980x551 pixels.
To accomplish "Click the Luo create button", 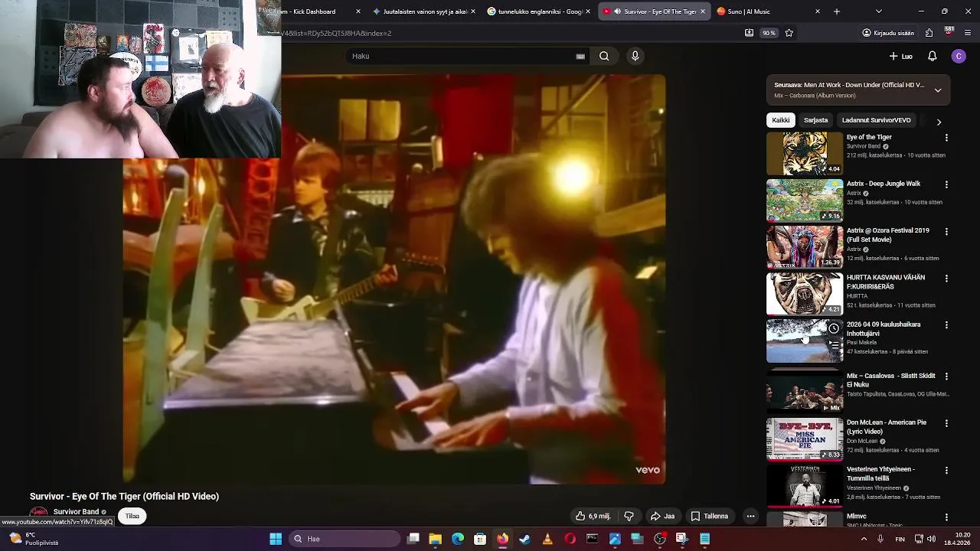I will [x=900, y=56].
